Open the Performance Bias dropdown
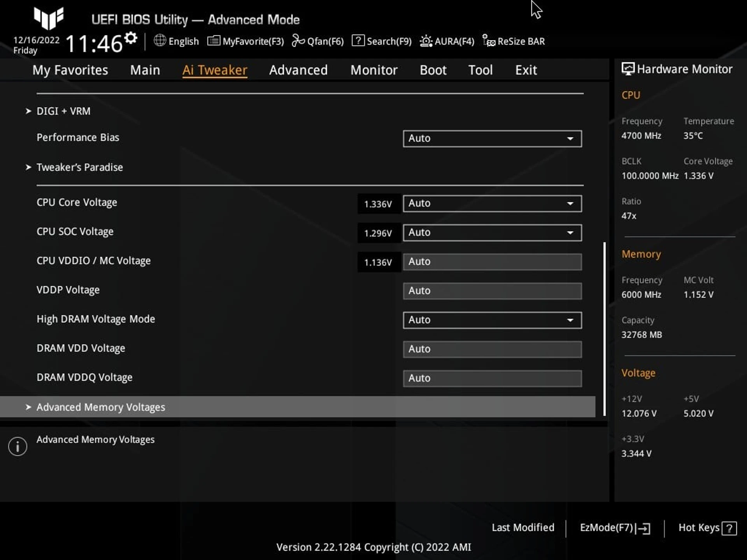 coord(492,138)
